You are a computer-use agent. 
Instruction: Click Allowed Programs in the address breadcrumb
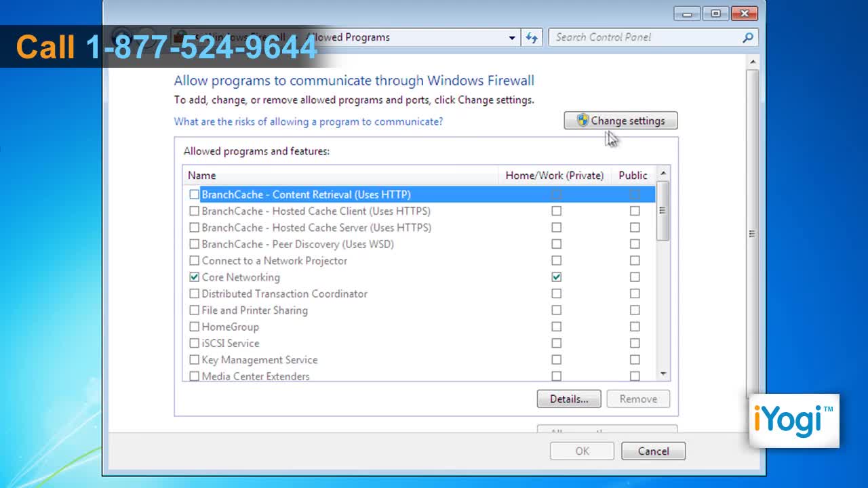[x=348, y=37]
